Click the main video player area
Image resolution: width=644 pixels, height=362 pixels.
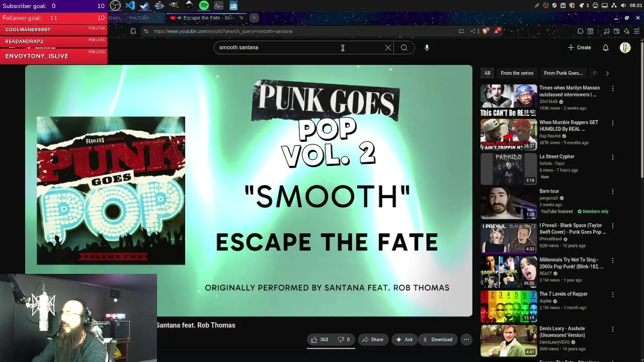[249, 191]
